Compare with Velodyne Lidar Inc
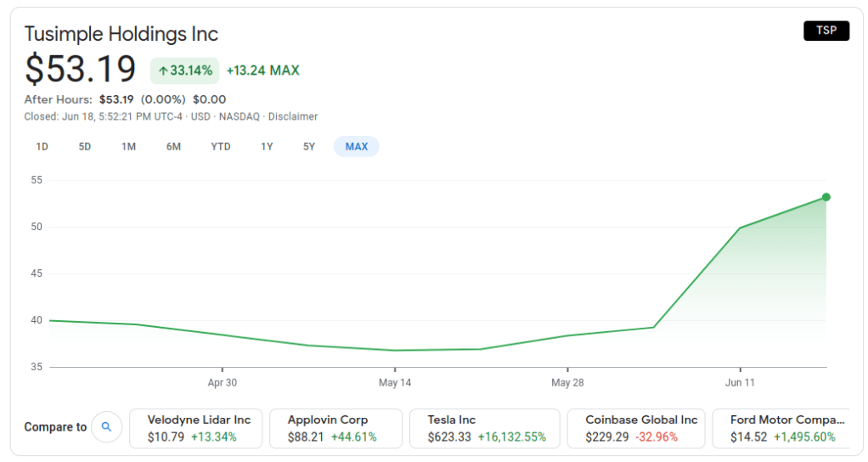The height and width of the screenshot is (462, 868). click(196, 428)
